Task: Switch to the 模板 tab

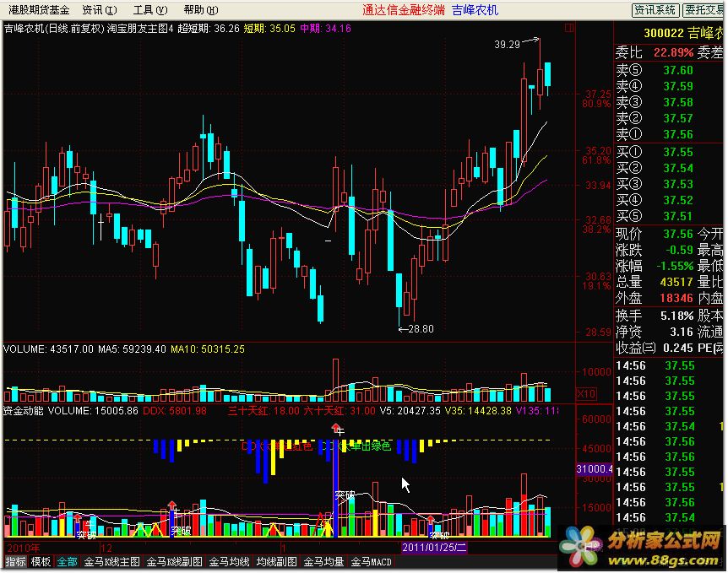Action: (40, 562)
